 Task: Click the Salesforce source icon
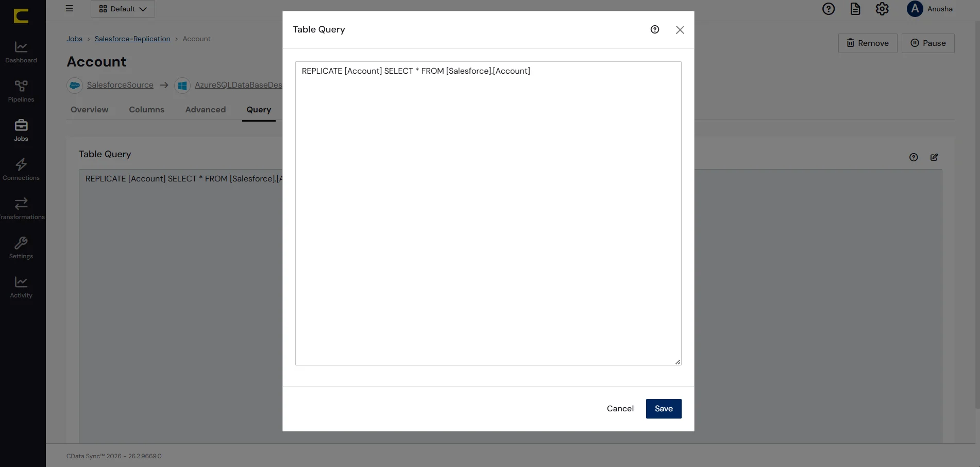tap(75, 85)
